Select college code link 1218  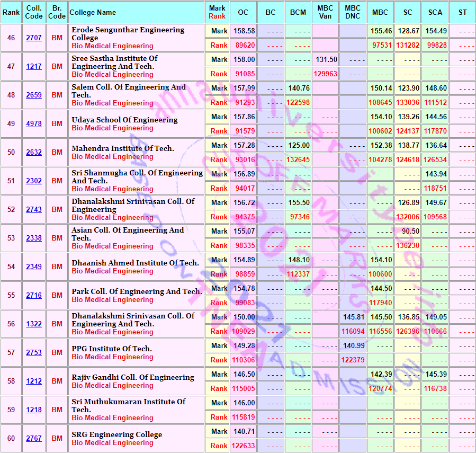pos(34,410)
